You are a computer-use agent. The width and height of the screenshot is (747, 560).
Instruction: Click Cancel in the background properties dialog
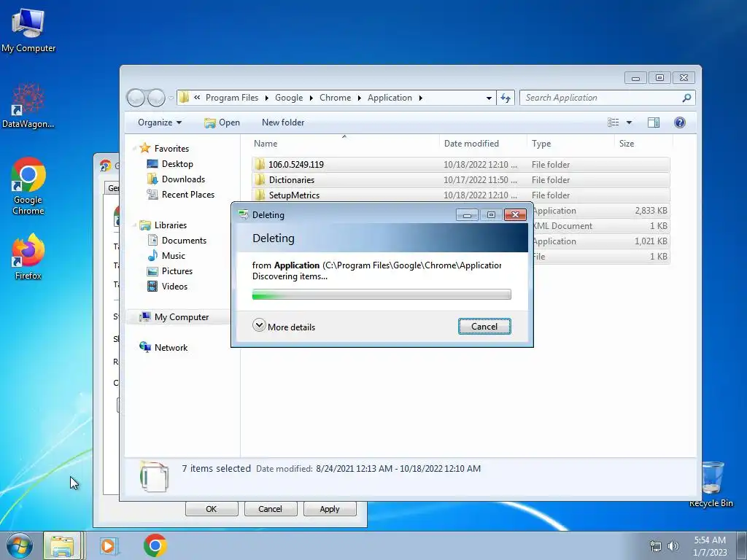(270, 509)
